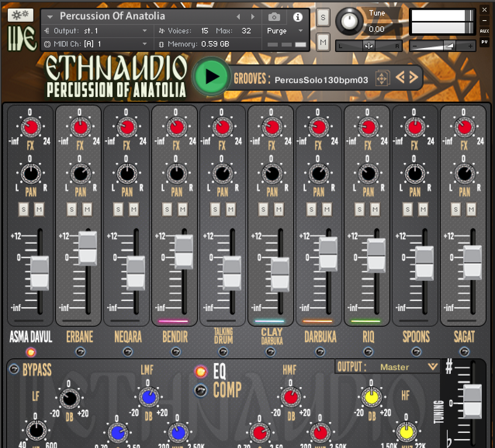Mute the Spoons channel
The height and width of the screenshot is (448, 495).
[423, 210]
